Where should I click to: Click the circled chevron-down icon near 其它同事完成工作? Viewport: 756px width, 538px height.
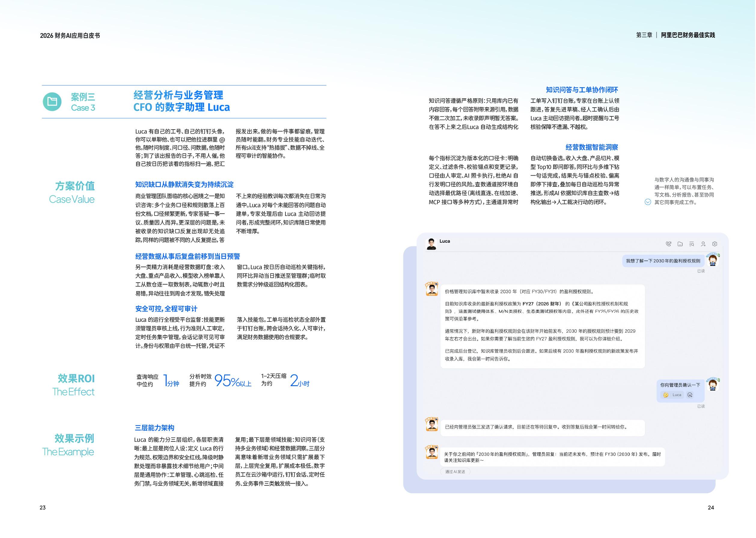tap(648, 202)
